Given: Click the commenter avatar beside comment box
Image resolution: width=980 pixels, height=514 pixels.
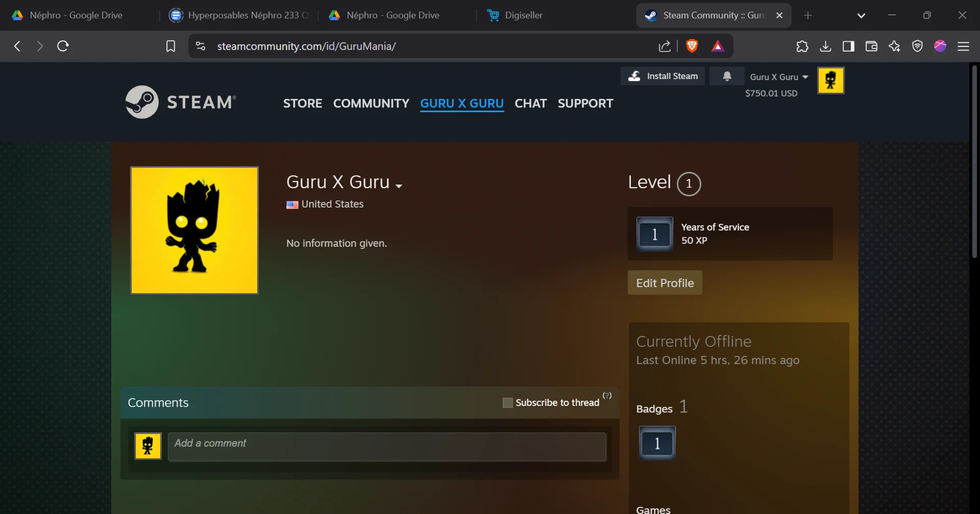Looking at the screenshot, I should click(148, 446).
